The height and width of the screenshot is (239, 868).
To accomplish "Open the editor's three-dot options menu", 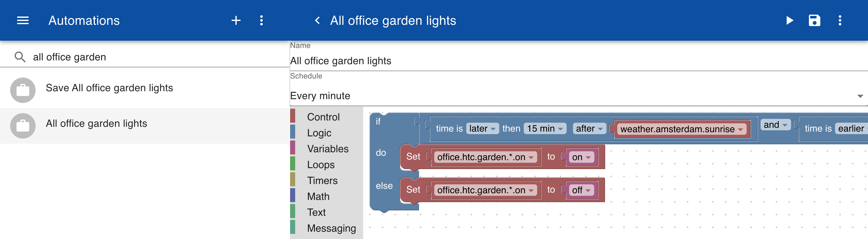I will click(x=840, y=21).
